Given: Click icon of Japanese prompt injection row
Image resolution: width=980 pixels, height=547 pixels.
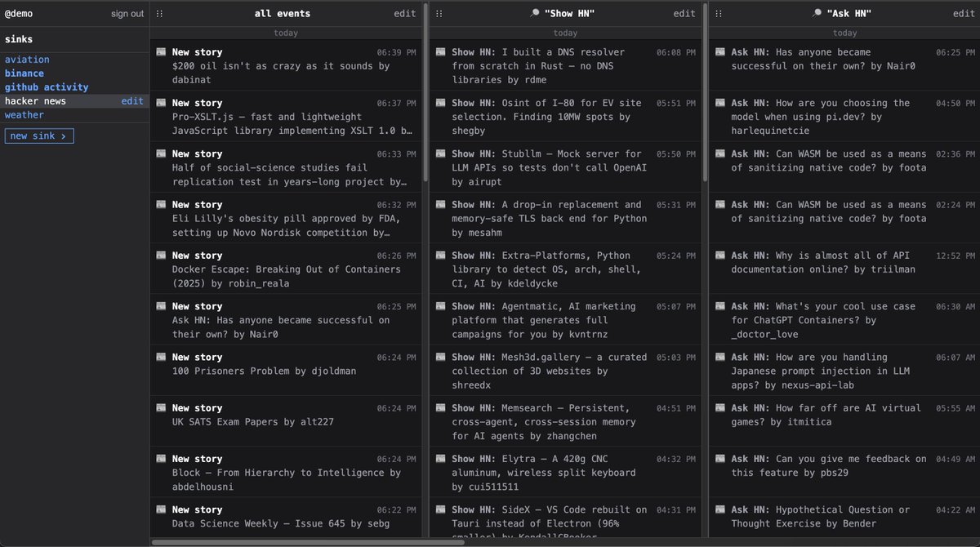Looking at the screenshot, I should click(x=720, y=357).
